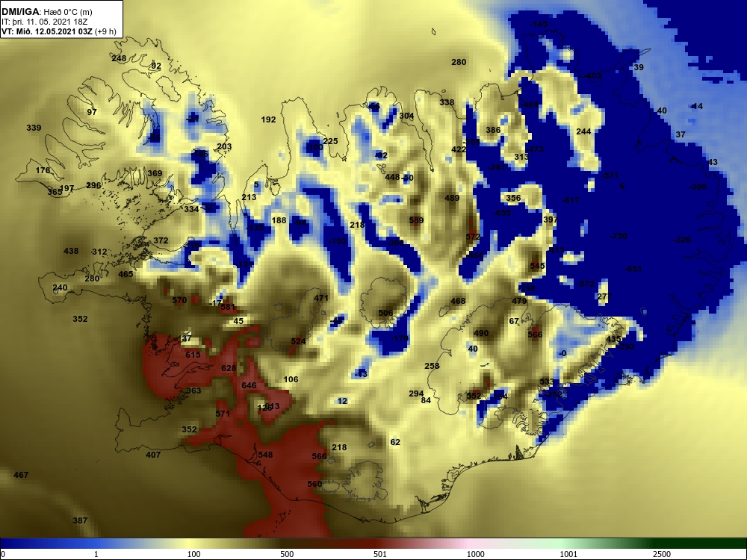Click the map value '203'
This screenshot has height=560, width=747.
point(224,147)
